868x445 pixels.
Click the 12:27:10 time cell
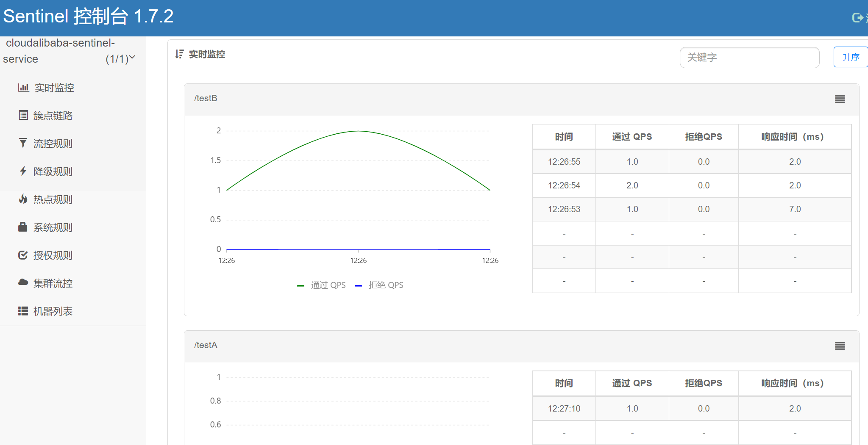tap(564, 409)
